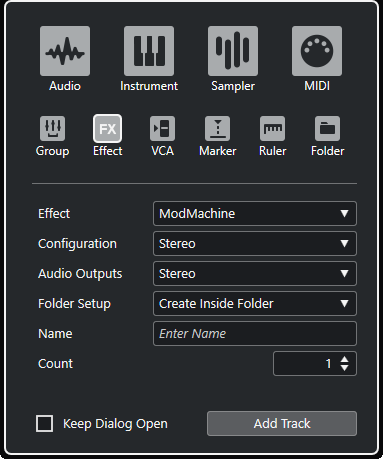Expand the Configuration dropdown set to Stereo
This screenshot has width=383, height=459.
pos(255,244)
